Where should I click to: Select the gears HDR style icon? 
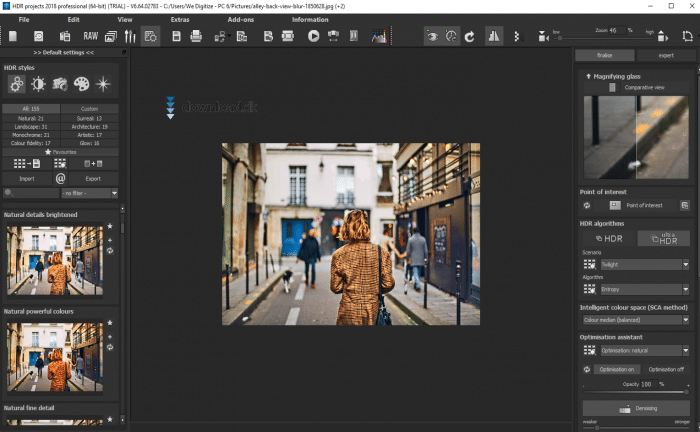coord(17,84)
